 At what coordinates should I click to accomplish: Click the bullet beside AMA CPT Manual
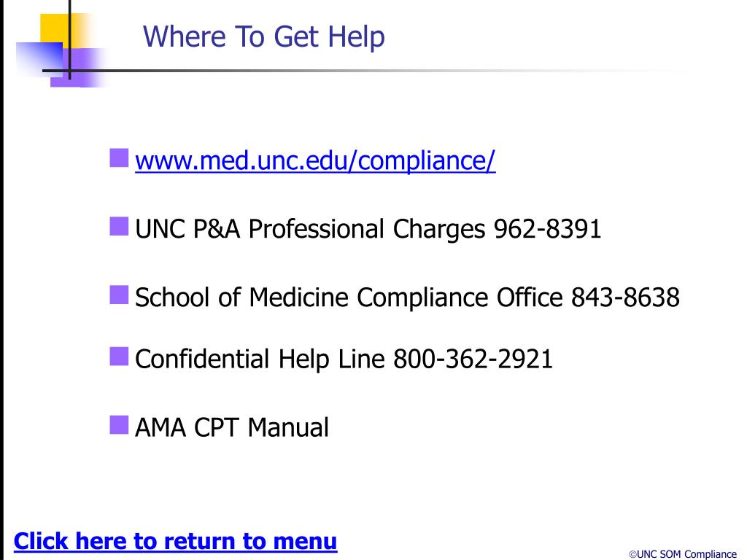click(x=119, y=425)
